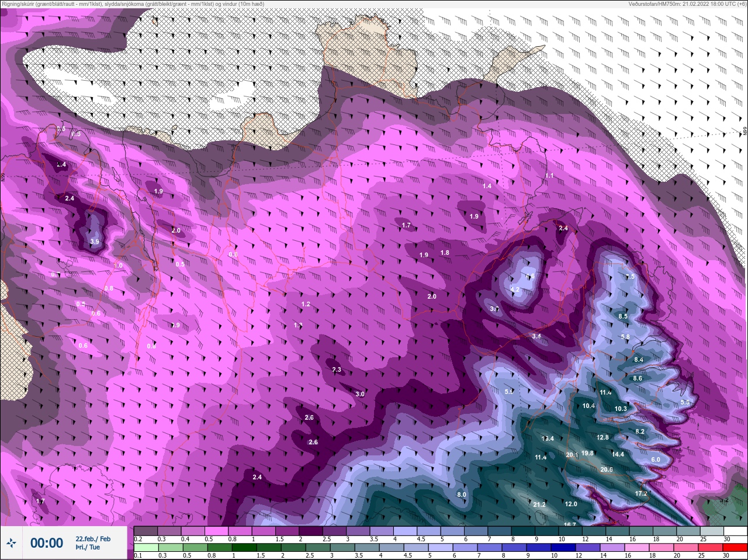Click the 5.5 precipitation value on the map
The image size is (748, 560).
[685, 402]
